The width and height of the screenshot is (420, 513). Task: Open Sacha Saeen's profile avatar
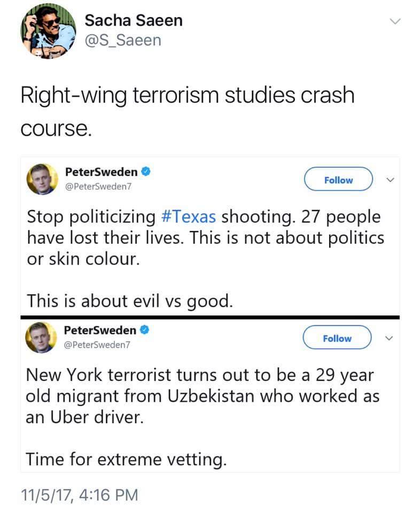click(49, 31)
